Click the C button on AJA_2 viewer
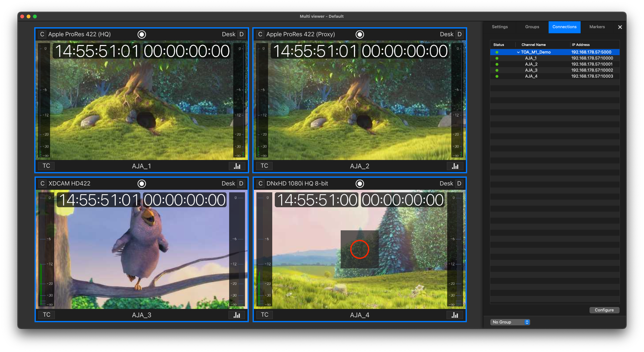 [260, 34]
